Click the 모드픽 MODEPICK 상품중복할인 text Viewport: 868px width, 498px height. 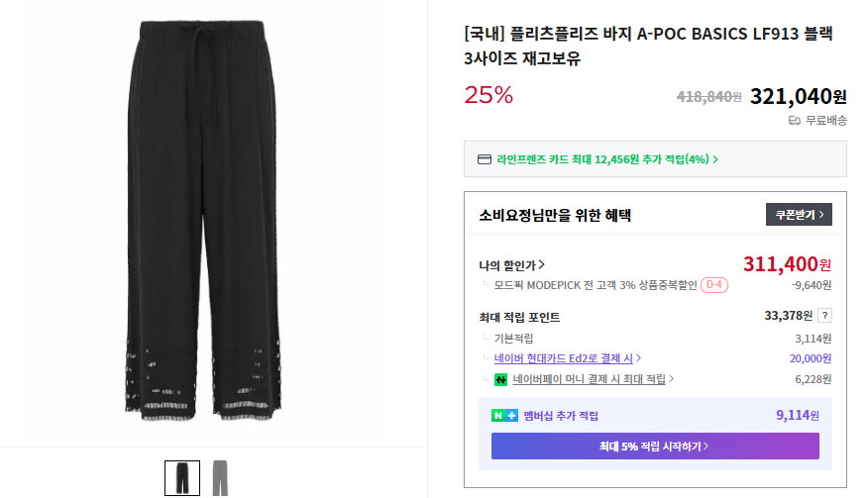tap(595, 285)
